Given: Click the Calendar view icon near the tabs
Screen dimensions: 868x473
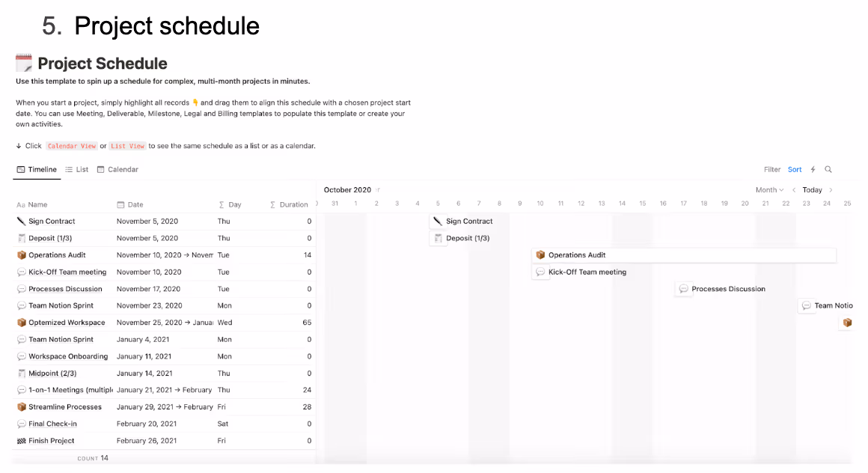Looking at the screenshot, I should 101,169.
